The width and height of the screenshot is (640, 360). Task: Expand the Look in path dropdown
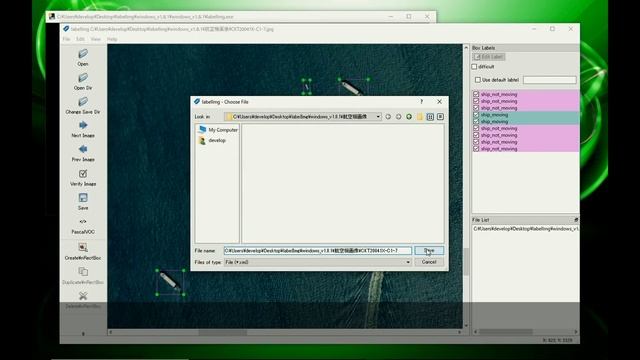(x=378, y=117)
